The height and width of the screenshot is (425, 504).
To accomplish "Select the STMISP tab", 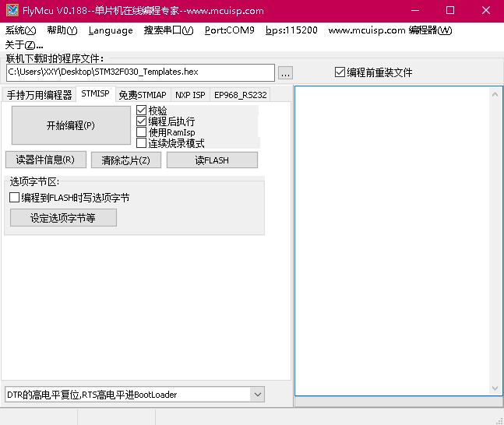I will 96,93.
